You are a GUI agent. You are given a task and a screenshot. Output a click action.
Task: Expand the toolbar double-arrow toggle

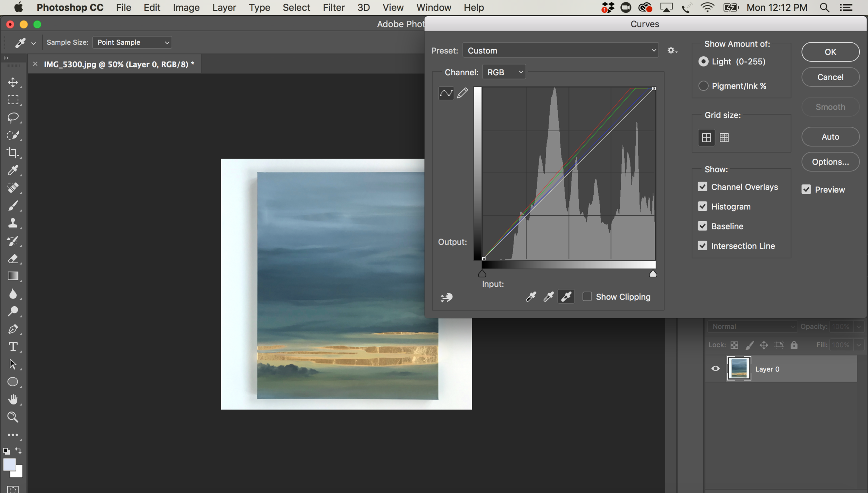coord(6,58)
